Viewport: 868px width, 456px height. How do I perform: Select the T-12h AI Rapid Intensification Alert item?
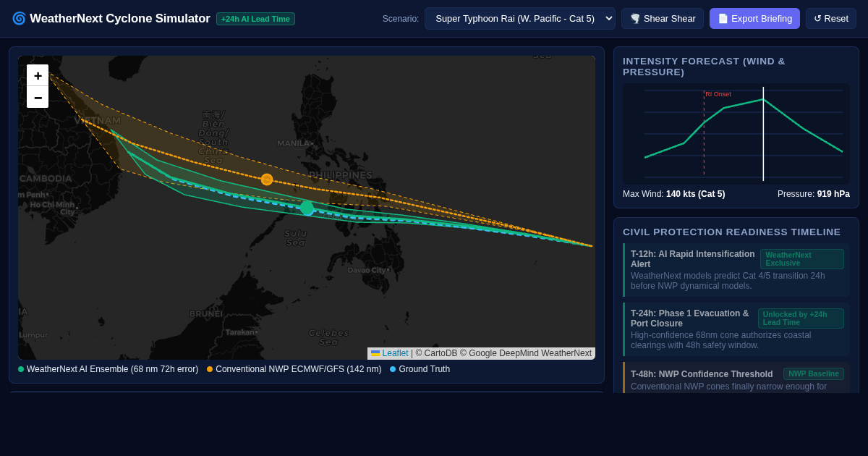pos(736,270)
